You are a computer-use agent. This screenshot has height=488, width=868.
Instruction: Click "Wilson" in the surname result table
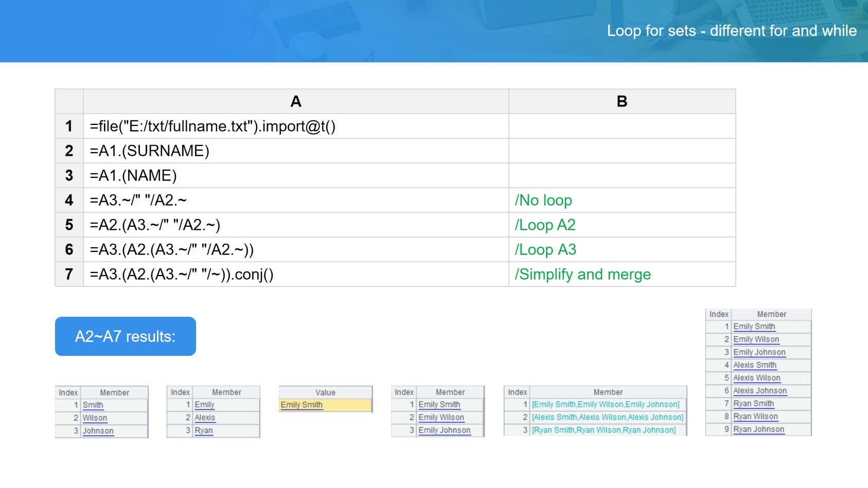95,418
